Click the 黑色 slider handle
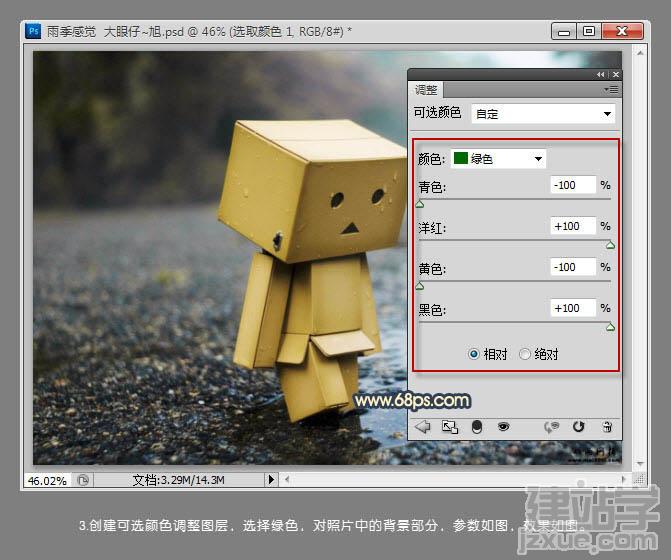Viewport: 671px width, 560px height. [611, 327]
